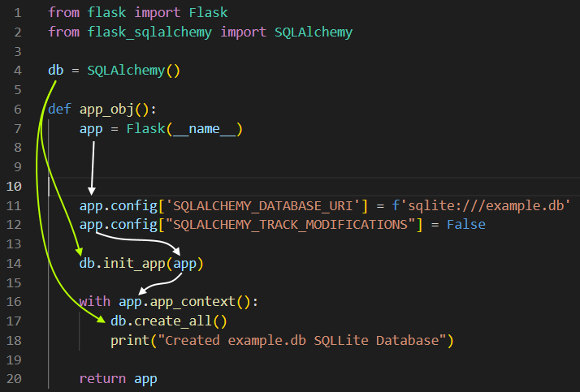This screenshot has width=580, height=392.
Task: Click the with keyword on line 16
Action: [x=95, y=301]
